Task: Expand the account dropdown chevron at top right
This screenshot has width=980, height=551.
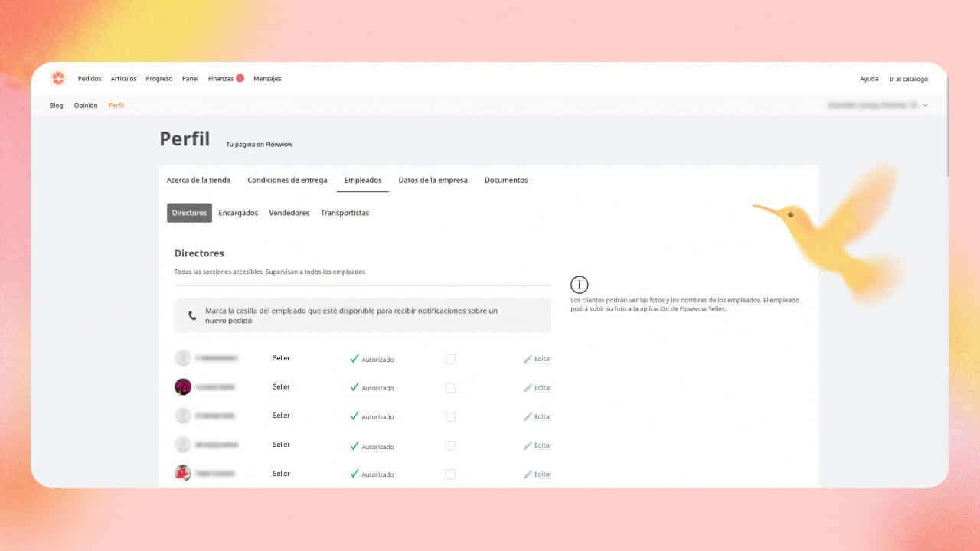Action: [925, 106]
